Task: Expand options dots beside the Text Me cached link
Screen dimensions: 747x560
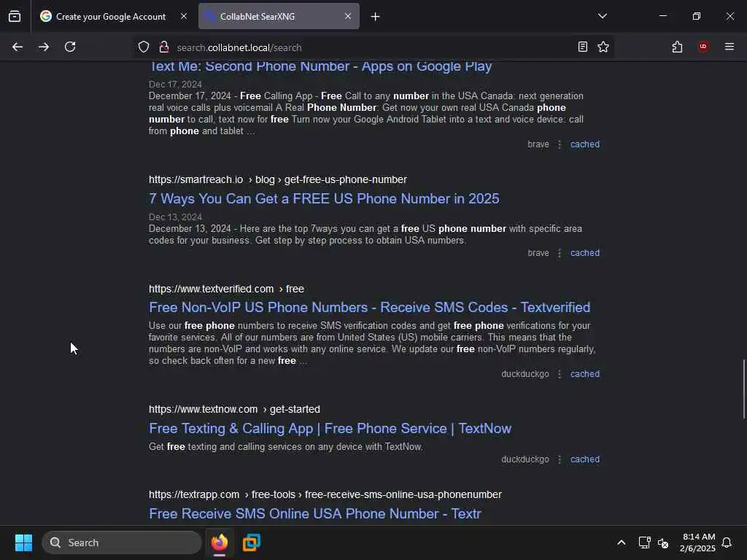Action: click(560, 144)
